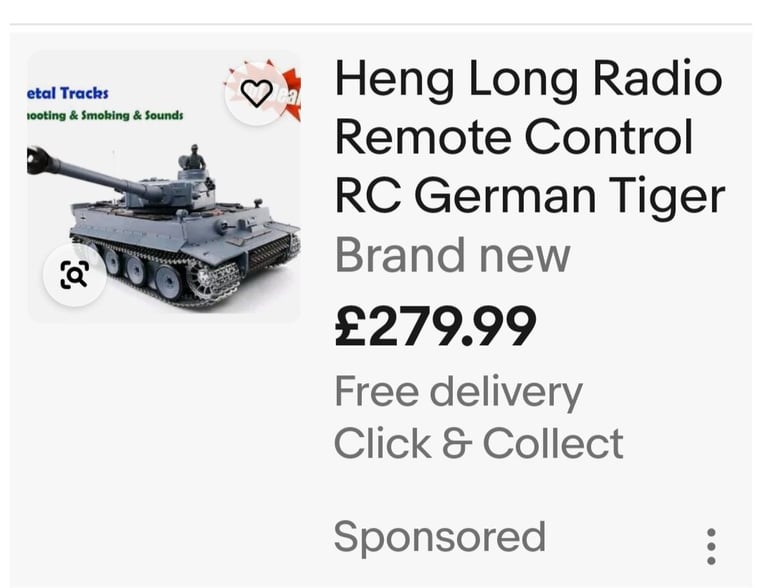
Task: Open the three-dot more options menu
Action: 711,546
